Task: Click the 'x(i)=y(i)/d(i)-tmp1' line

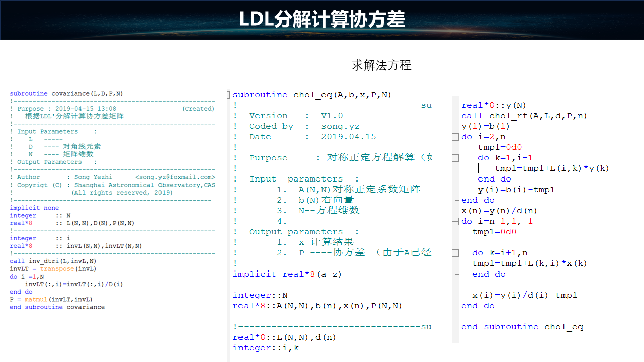Action: (x=524, y=295)
